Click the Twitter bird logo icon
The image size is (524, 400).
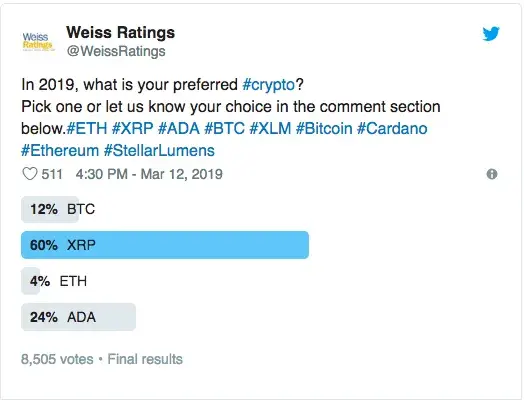[x=491, y=33]
